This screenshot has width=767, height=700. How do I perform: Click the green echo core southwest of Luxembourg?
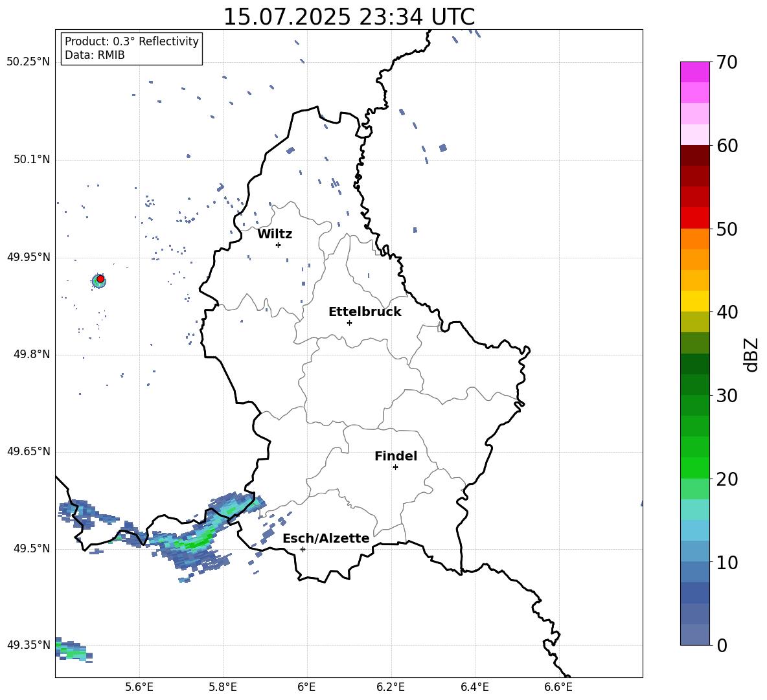(x=197, y=541)
